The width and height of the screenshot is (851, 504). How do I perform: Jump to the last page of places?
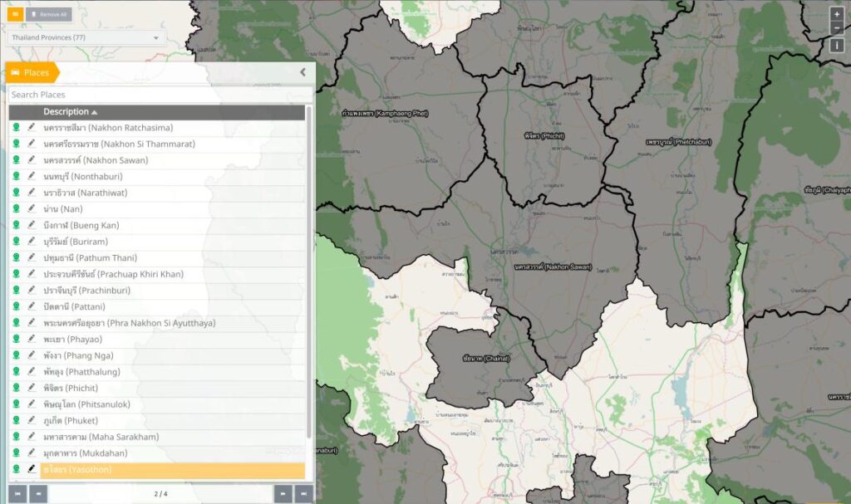(304, 494)
